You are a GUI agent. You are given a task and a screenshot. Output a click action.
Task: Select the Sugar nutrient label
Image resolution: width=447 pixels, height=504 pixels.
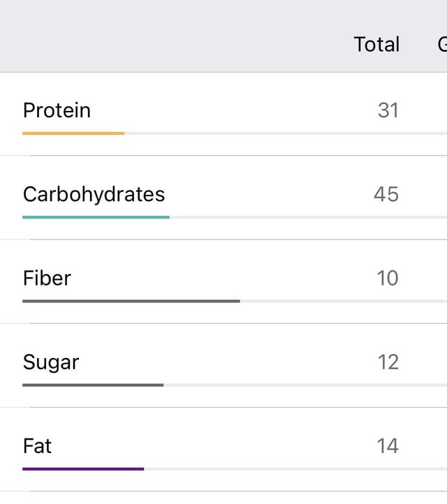click(x=51, y=362)
